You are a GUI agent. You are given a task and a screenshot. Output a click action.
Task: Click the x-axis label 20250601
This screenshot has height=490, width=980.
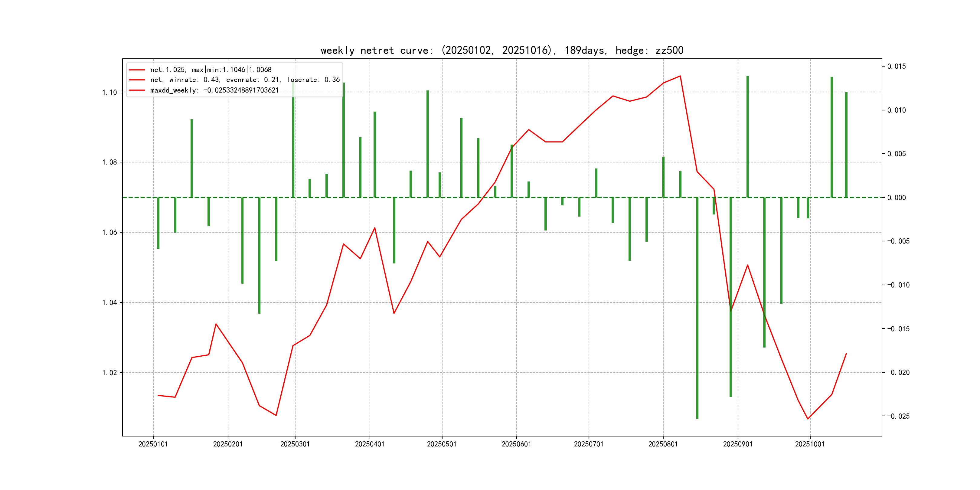pos(516,444)
